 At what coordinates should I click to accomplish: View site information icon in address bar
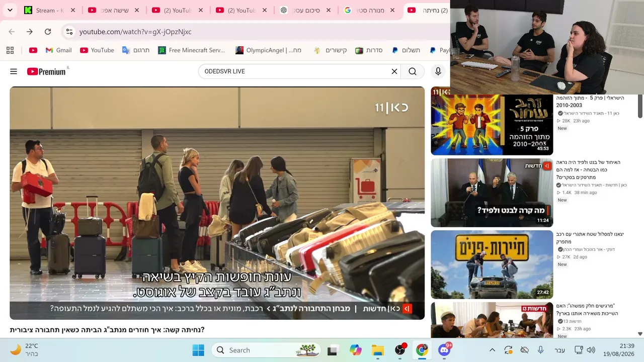click(69, 32)
